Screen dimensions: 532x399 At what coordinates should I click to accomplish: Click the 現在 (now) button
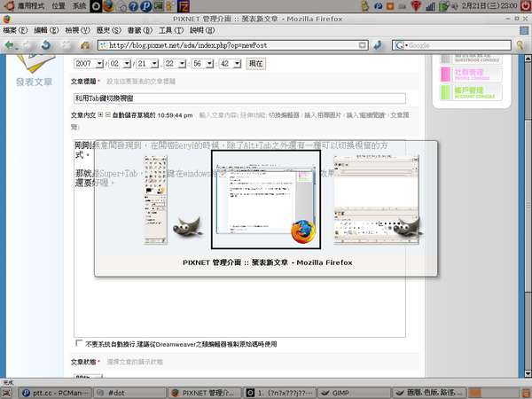pyautogui.click(x=256, y=64)
